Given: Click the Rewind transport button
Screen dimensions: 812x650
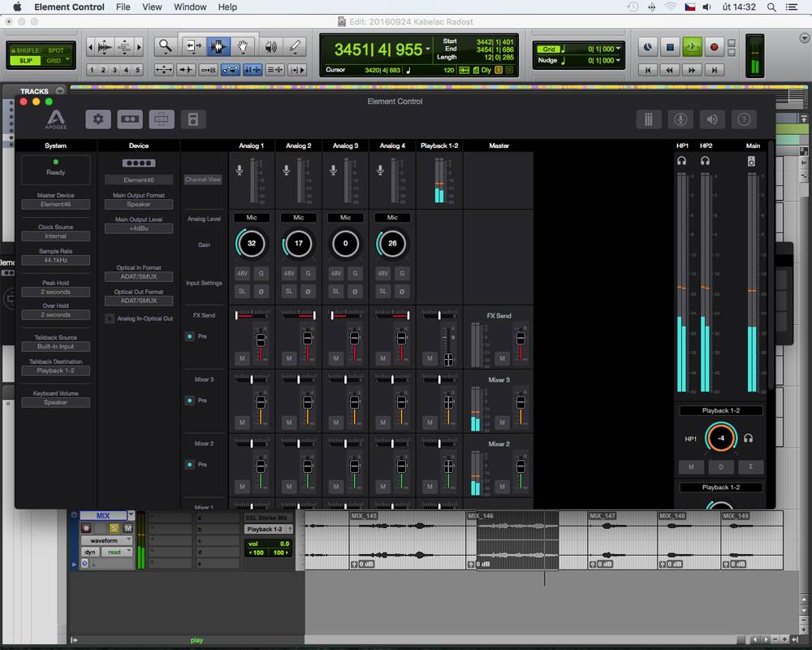Looking at the screenshot, I should [x=670, y=70].
